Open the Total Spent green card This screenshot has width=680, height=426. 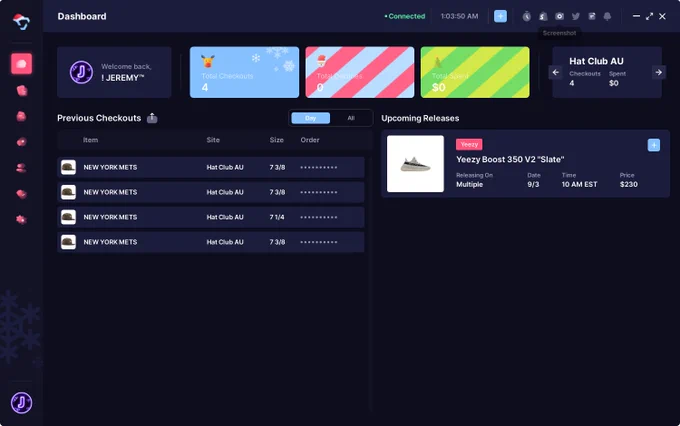(x=475, y=72)
